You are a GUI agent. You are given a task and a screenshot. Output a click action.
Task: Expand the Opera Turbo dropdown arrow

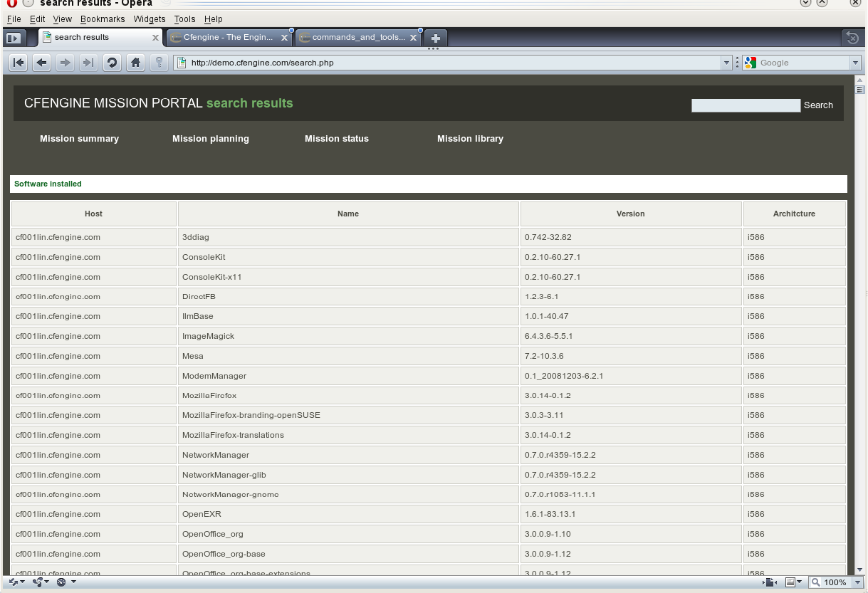point(73,582)
